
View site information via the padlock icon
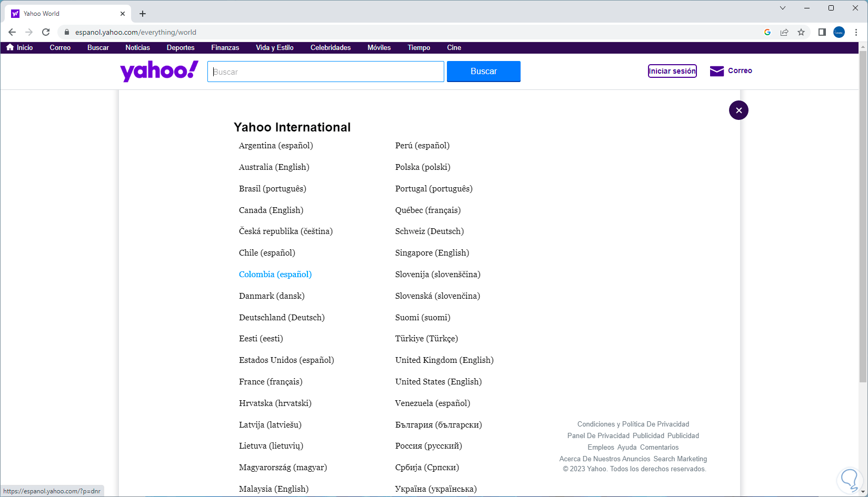pyautogui.click(x=66, y=32)
